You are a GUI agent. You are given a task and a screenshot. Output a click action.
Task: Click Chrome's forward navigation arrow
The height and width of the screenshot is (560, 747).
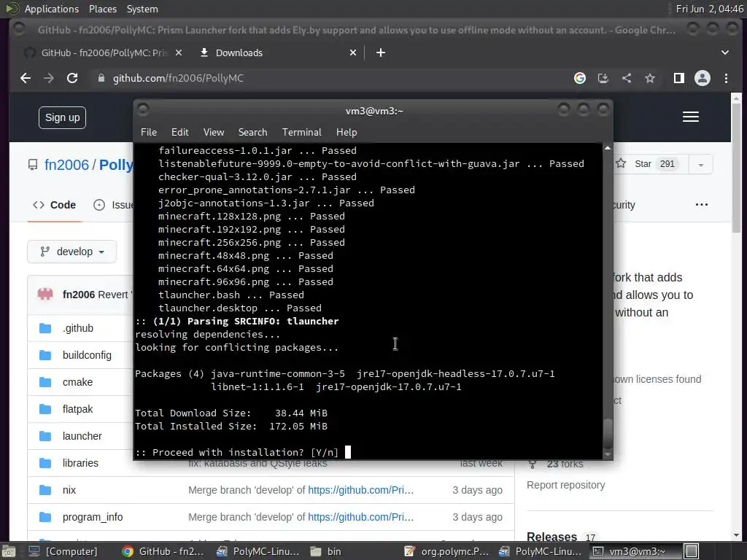point(49,78)
